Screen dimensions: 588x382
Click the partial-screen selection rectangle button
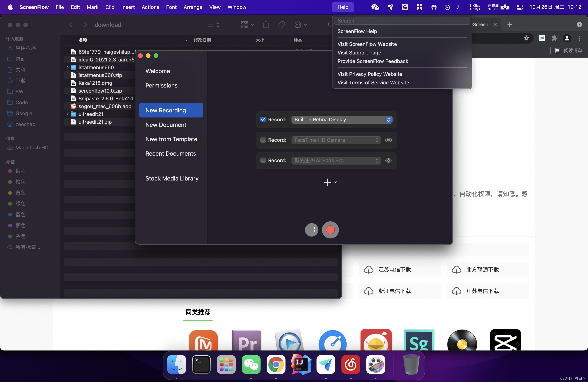pyautogui.click(x=311, y=230)
